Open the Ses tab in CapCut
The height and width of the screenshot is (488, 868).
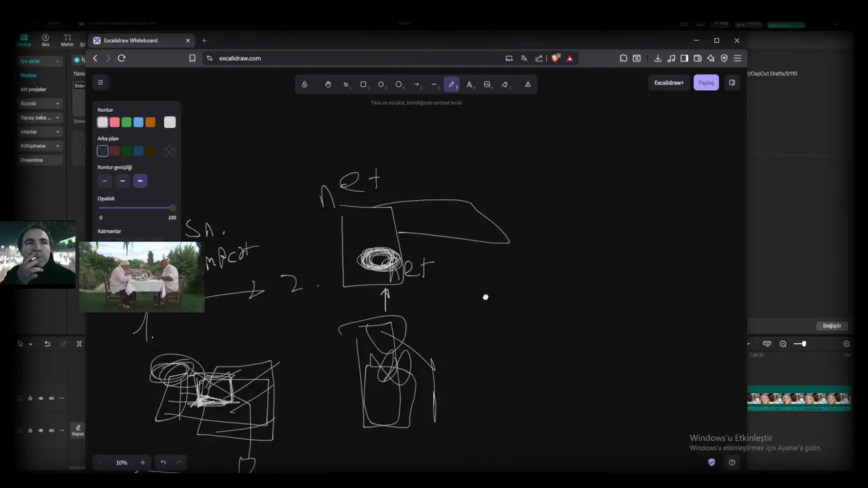pos(45,40)
